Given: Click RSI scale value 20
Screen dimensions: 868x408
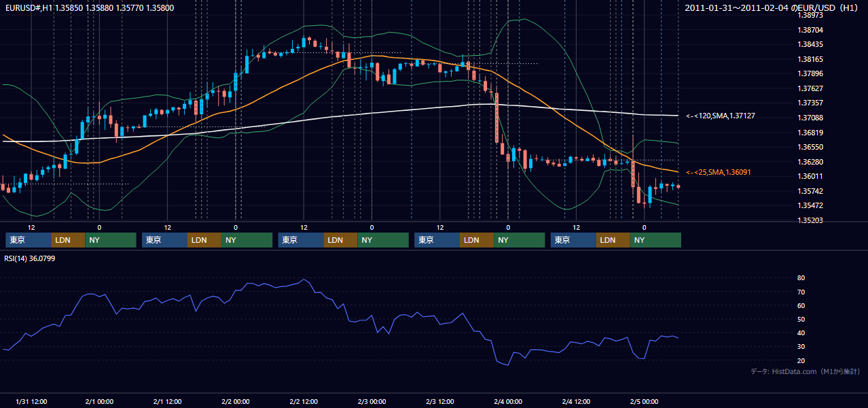Looking at the screenshot, I should (x=801, y=360).
